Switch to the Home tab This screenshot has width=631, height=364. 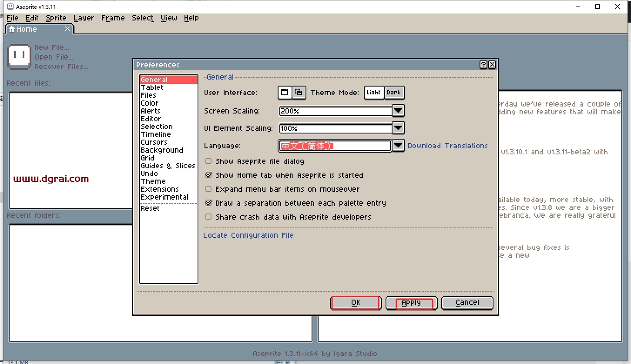[39, 29]
